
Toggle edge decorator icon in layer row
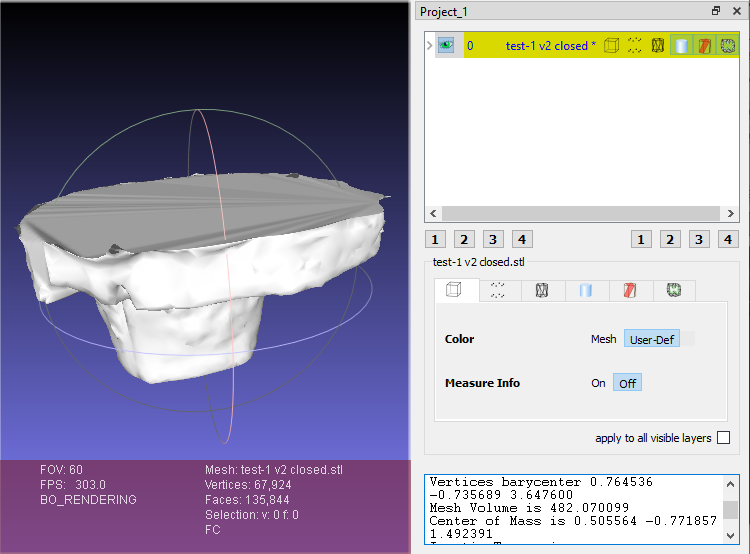pos(728,45)
